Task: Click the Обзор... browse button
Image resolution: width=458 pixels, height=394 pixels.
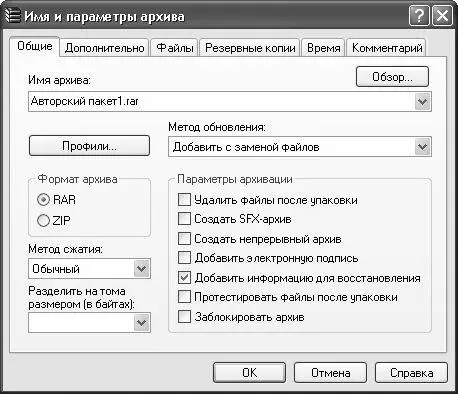Action: 392,77
